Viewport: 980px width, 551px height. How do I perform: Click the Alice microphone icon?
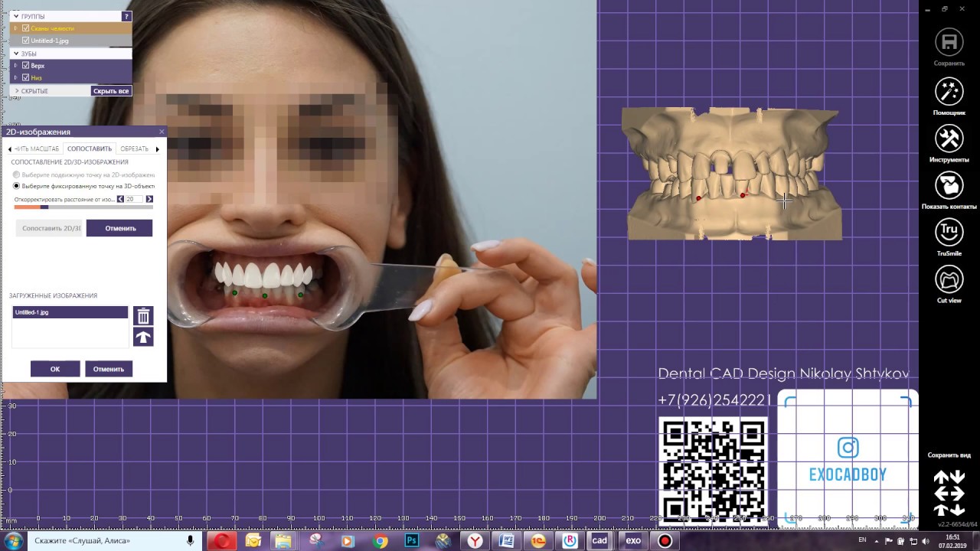click(x=191, y=541)
